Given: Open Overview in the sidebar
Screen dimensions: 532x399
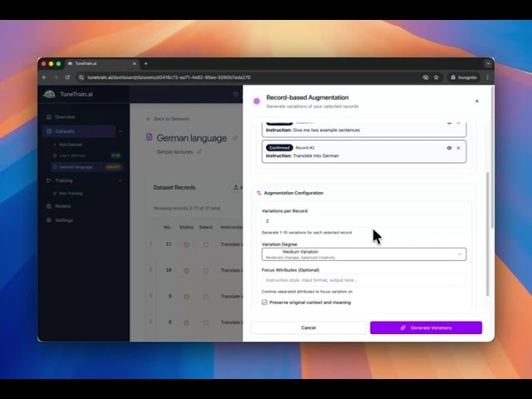Looking at the screenshot, I should (65, 117).
